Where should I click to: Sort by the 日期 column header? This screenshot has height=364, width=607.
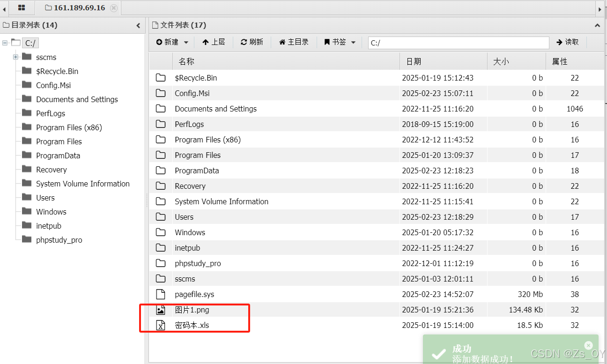tap(443, 61)
